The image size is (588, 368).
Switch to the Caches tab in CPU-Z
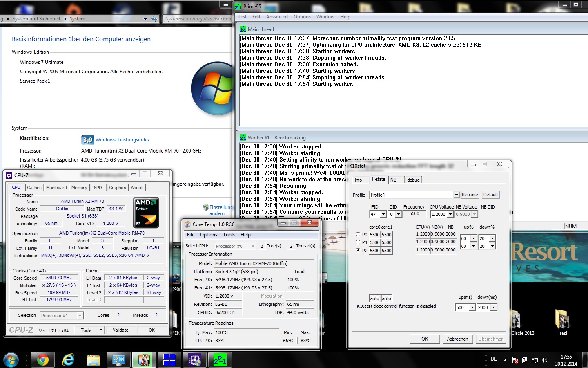tap(34, 188)
